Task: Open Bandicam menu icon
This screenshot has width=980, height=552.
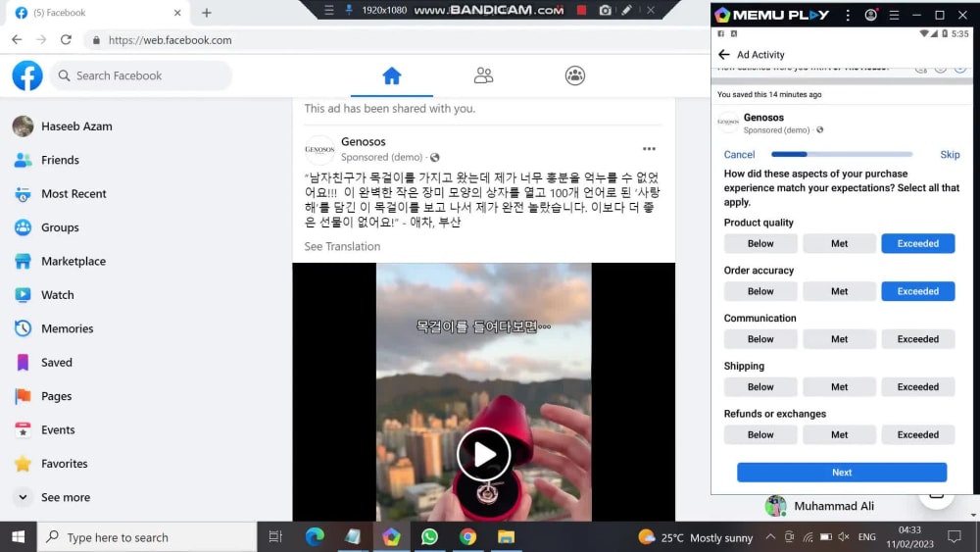Action: pyautogui.click(x=328, y=10)
